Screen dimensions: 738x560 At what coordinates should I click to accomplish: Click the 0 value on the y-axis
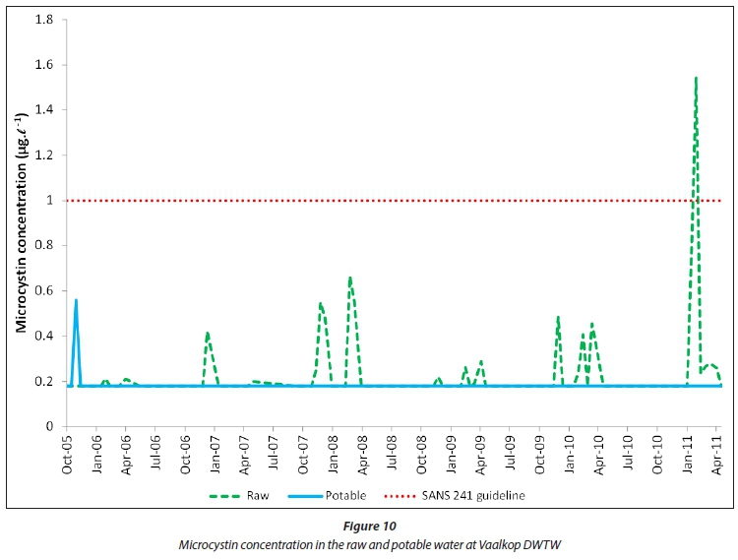[50, 427]
